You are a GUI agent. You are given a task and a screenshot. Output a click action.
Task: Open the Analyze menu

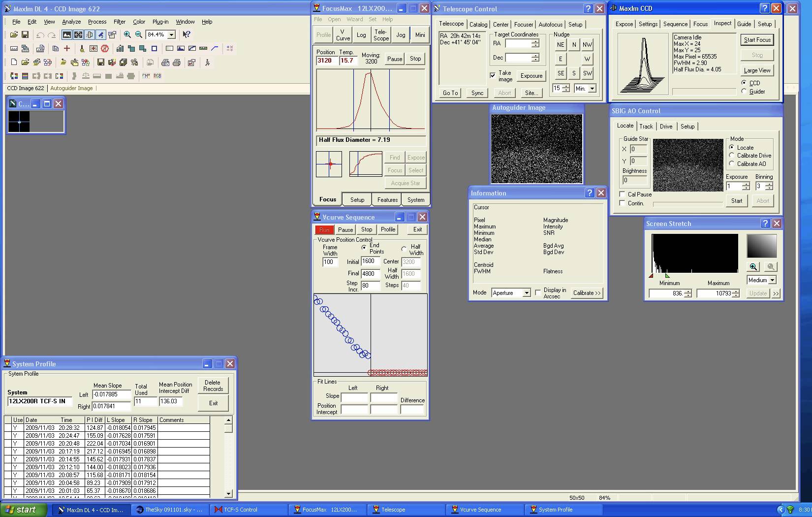[x=71, y=22]
